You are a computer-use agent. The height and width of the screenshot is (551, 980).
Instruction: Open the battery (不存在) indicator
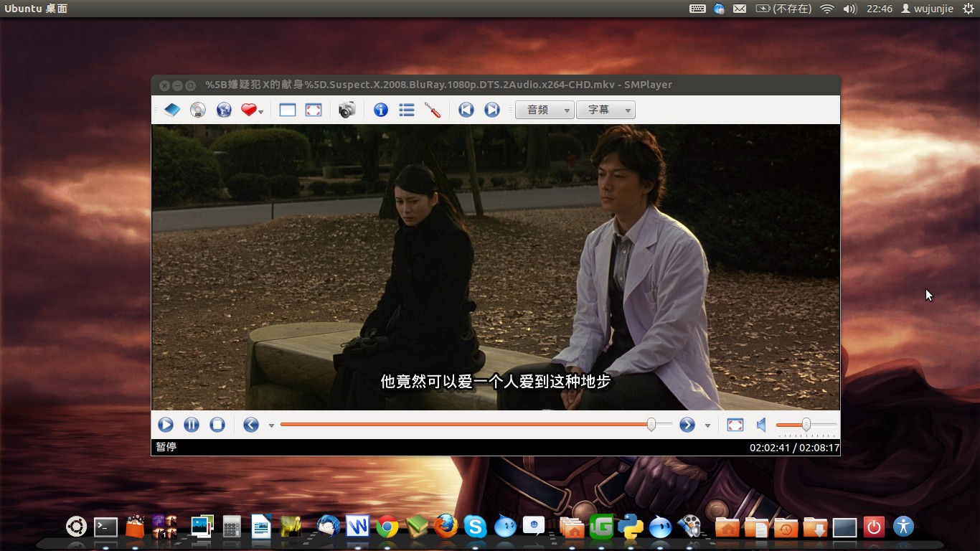coord(783,9)
